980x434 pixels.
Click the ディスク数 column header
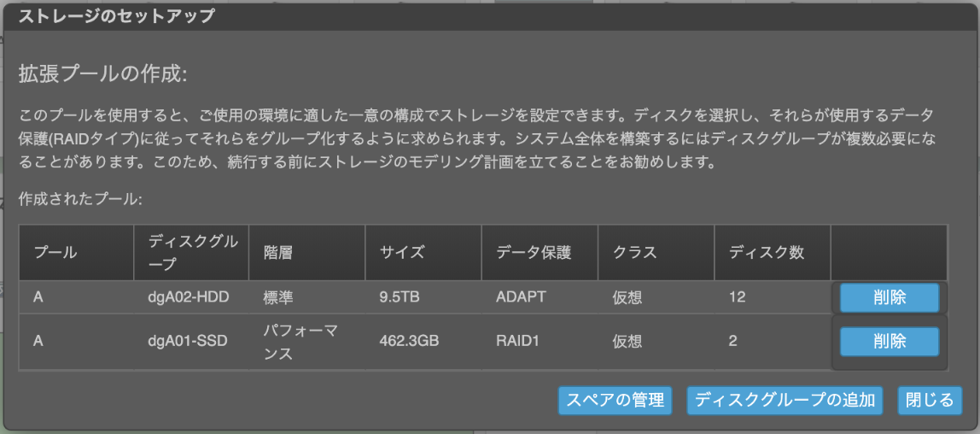772,253
